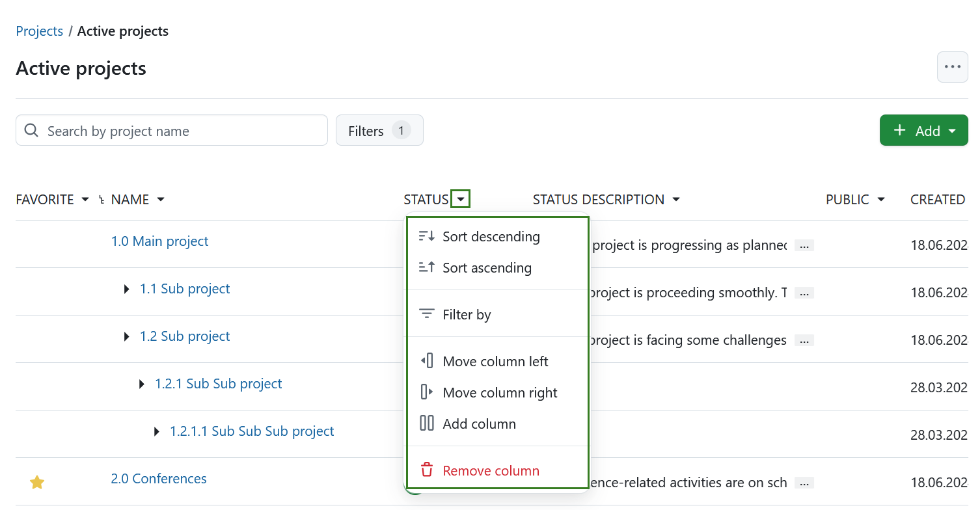Open the NAME column dropdown

(x=160, y=199)
